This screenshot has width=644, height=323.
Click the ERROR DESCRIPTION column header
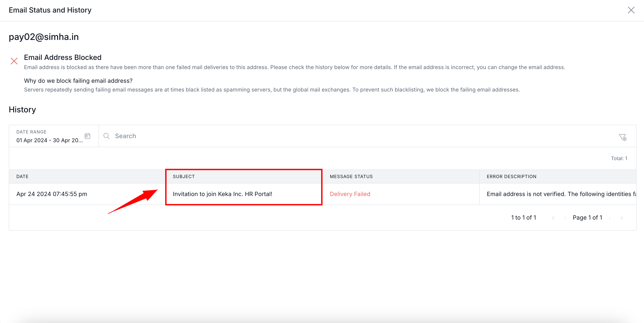(511, 177)
